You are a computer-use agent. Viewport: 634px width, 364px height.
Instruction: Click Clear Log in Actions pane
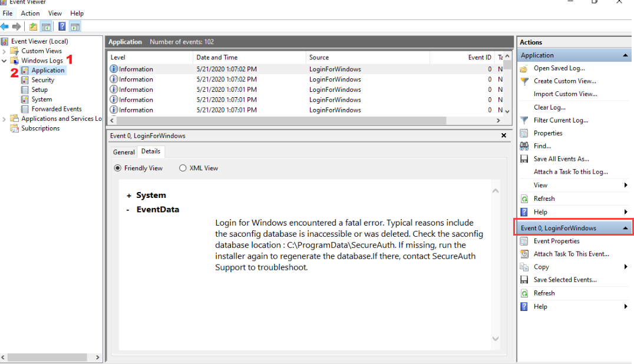549,107
